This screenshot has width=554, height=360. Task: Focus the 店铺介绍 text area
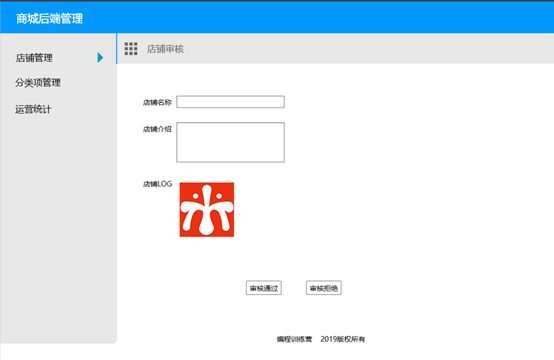click(x=230, y=142)
